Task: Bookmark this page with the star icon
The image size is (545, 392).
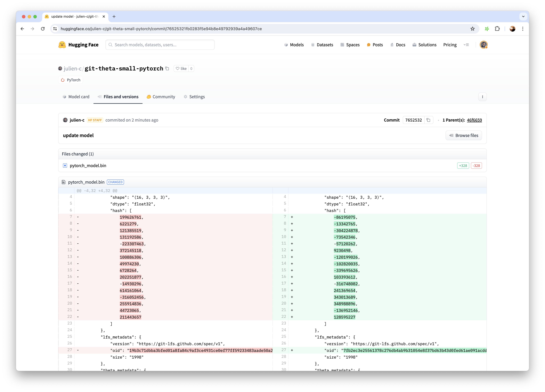Action: point(472,29)
